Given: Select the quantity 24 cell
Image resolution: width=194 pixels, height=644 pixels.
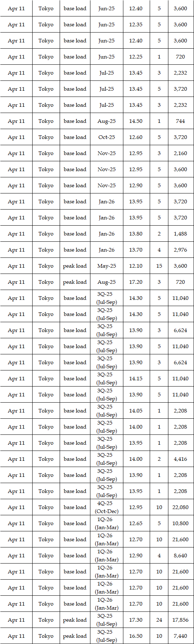Looking at the screenshot, I should point(159,620).
